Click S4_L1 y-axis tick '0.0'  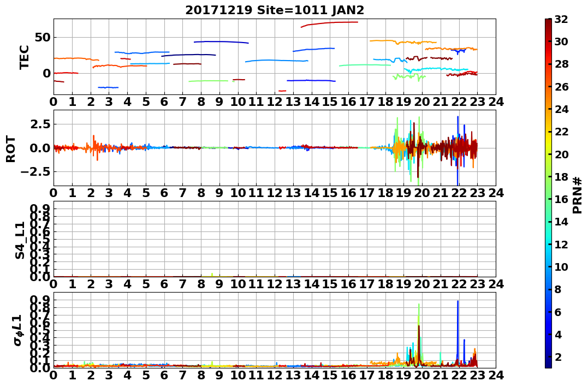(40, 277)
